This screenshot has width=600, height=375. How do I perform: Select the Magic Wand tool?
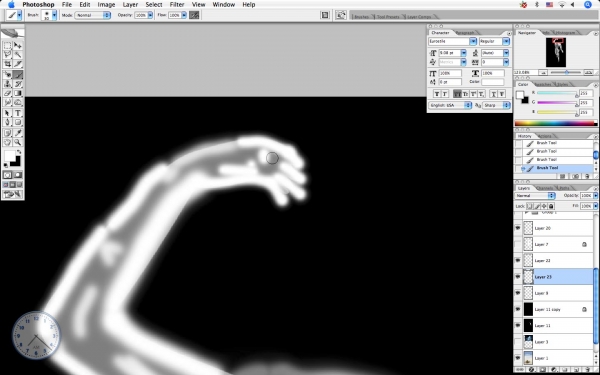[18, 55]
